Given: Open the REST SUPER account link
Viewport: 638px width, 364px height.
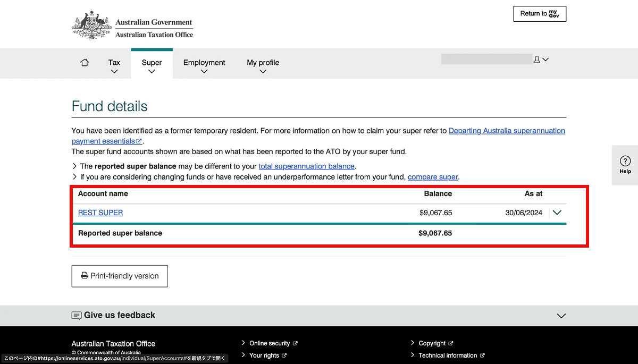Looking at the screenshot, I should [x=100, y=213].
